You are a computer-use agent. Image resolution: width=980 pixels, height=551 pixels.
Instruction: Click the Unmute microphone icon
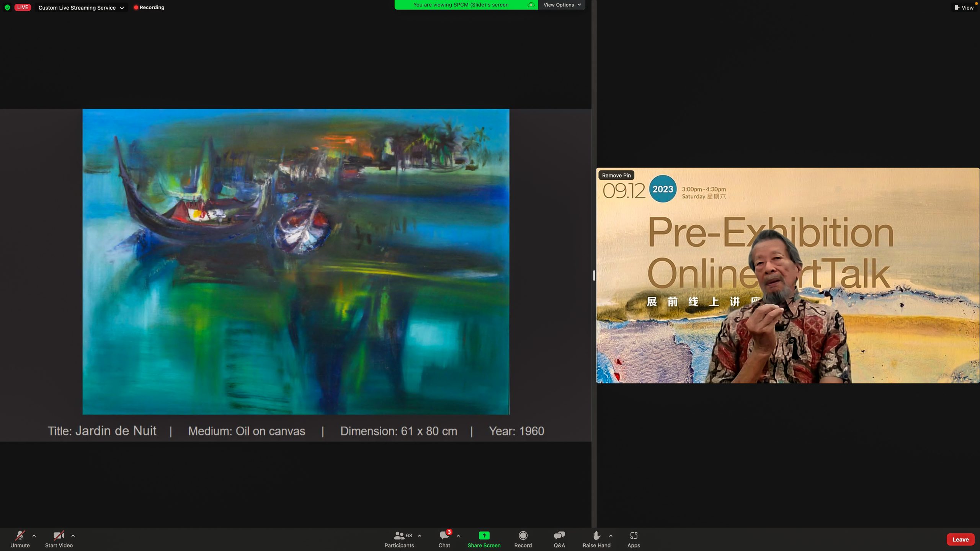[20, 535]
